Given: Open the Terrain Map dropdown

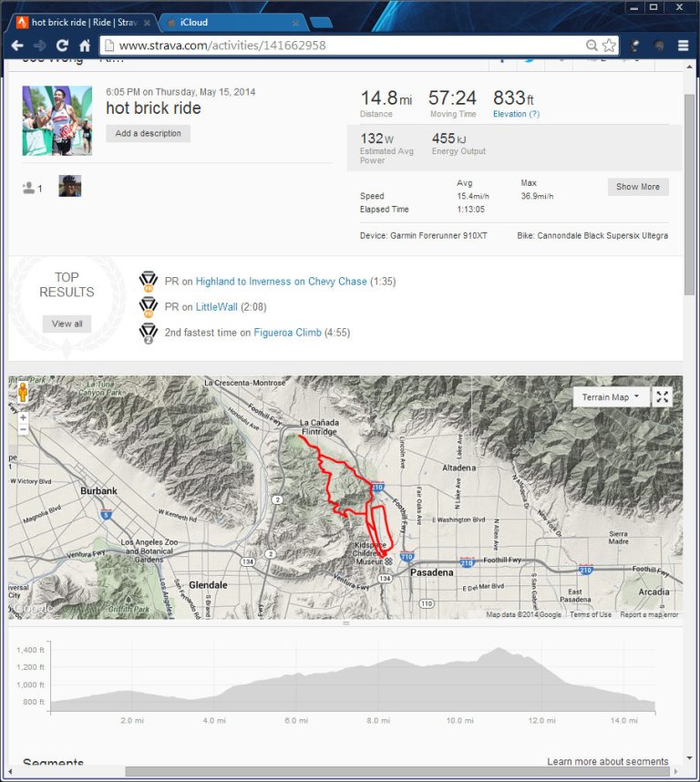Looking at the screenshot, I should point(611,396).
